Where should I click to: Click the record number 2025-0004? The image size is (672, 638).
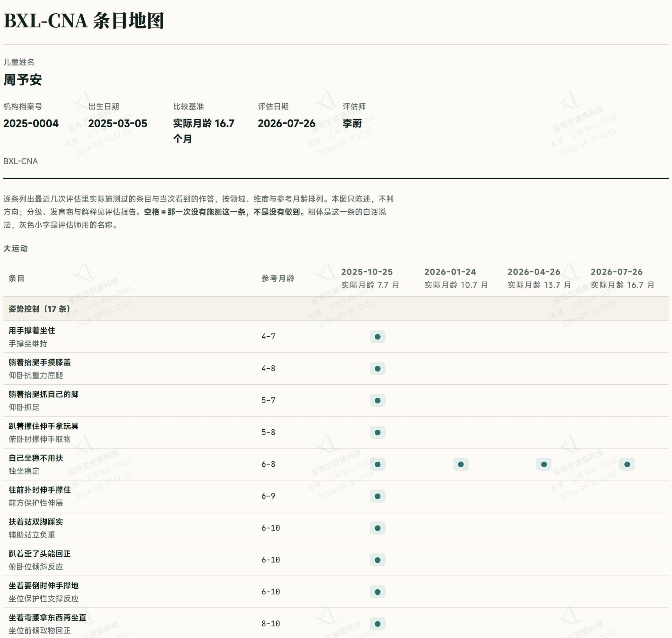31,123
